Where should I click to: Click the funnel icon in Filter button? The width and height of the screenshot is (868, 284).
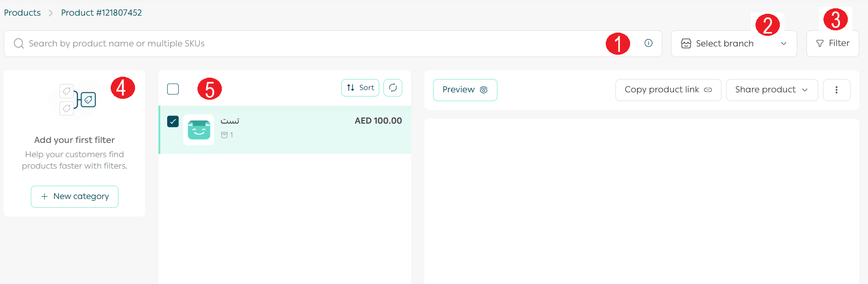[x=819, y=44]
